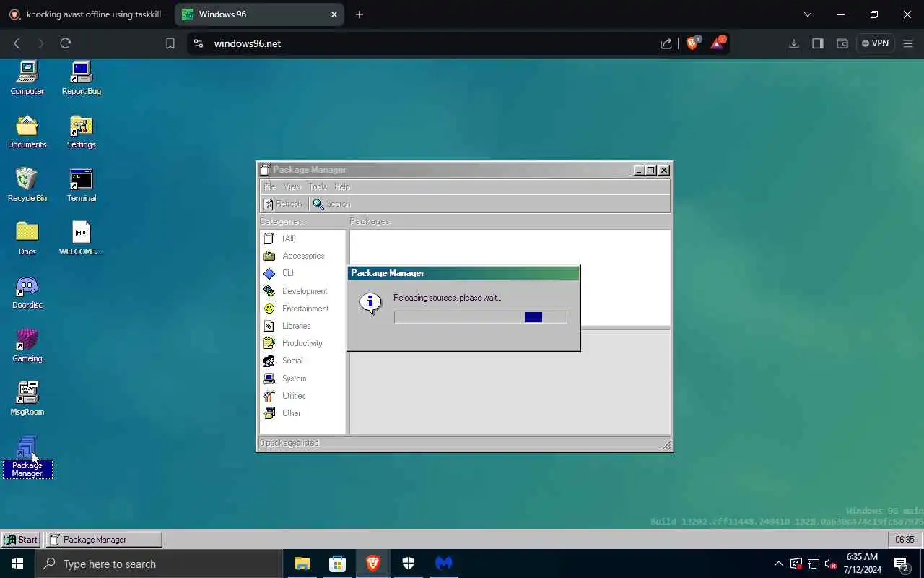Open File Explorer from the taskbar
The height and width of the screenshot is (578, 924).
pos(302,564)
